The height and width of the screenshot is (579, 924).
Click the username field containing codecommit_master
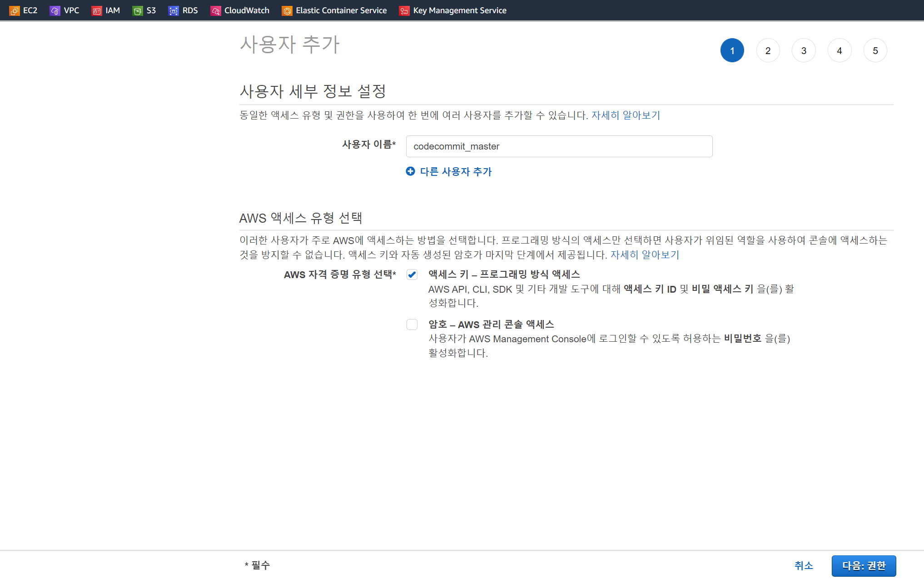pos(559,146)
